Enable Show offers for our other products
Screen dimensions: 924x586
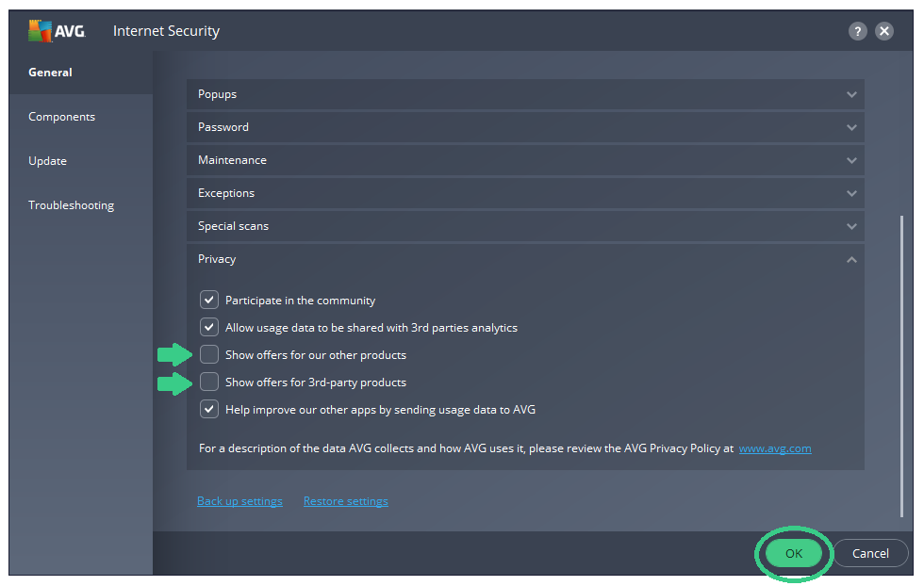click(209, 354)
